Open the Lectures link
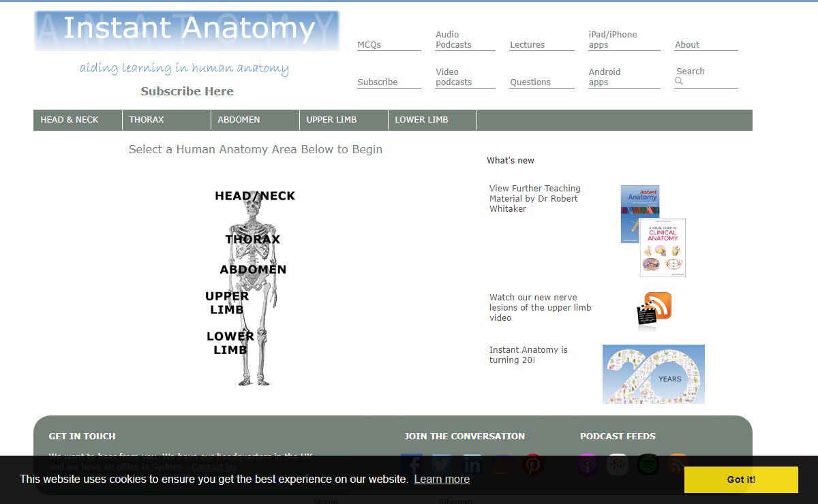Screen dimensions: 818x504 528,45
